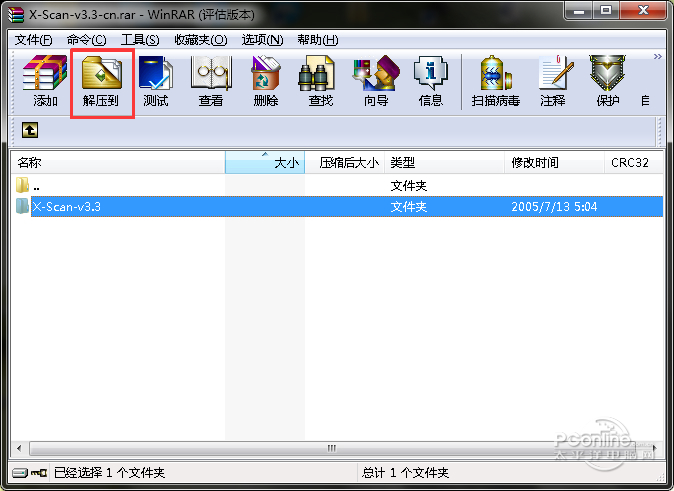Click the 删除 (Delete) toolbar icon
This screenshot has height=491, width=674.
(266, 82)
